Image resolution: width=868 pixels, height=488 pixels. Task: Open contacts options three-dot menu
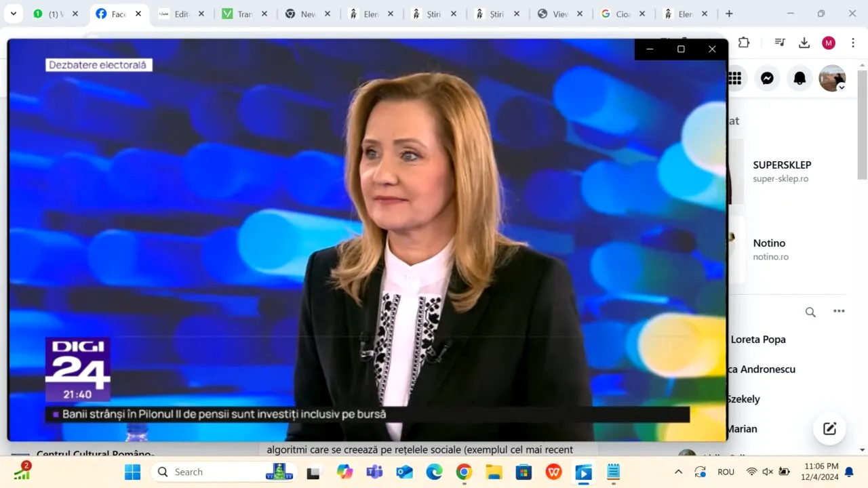pyautogui.click(x=839, y=312)
